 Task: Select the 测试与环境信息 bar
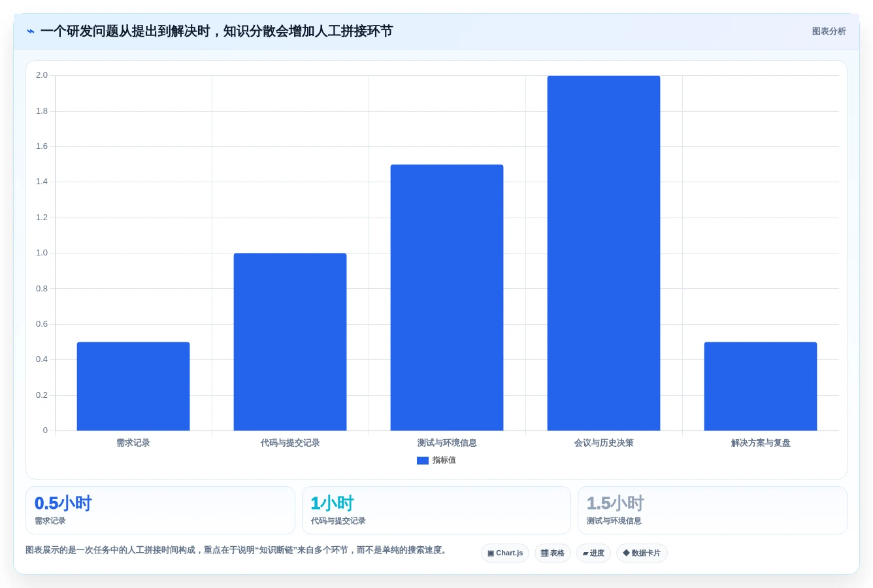447,297
